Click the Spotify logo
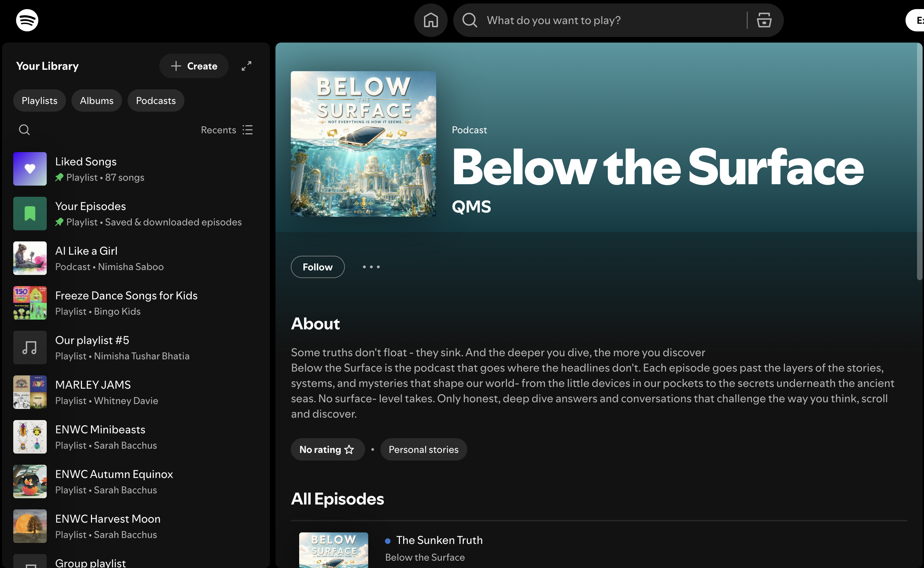This screenshot has width=924, height=568. pos(27,20)
